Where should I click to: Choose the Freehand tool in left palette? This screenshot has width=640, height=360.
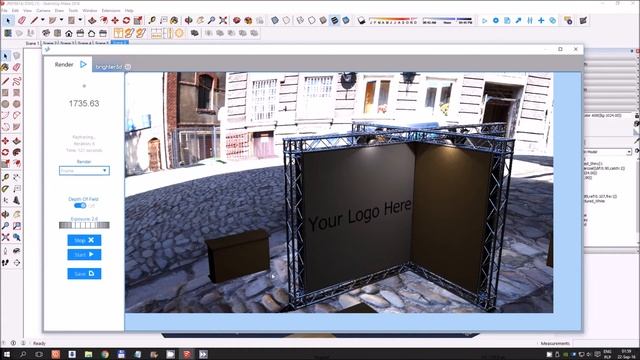[16, 81]
